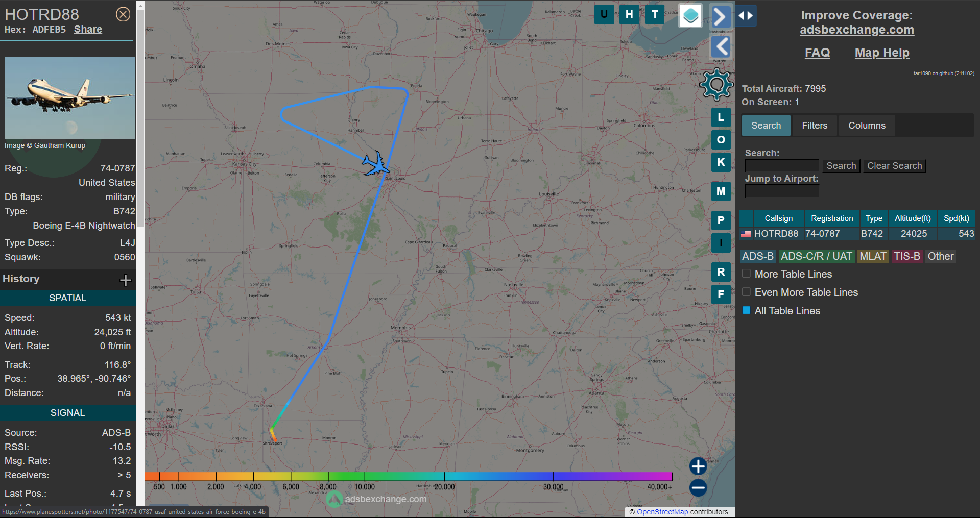Toggle Other source filter
This screenshot has height=518, width=980.
pyautogui.click(x=941, y=256)
